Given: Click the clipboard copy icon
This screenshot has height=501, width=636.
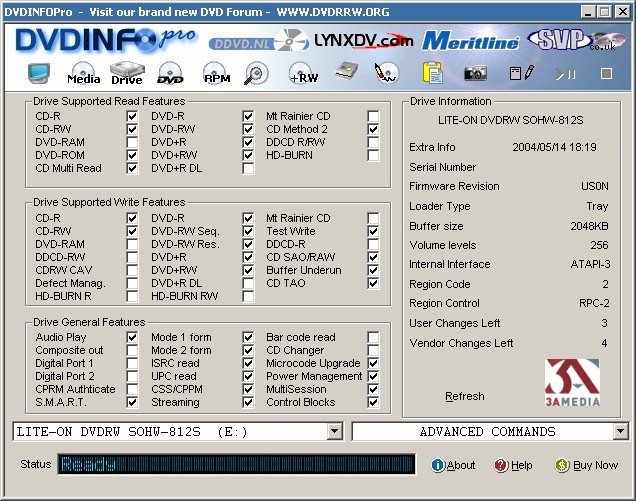Looking at the screenshot, I should coord(432,73).
